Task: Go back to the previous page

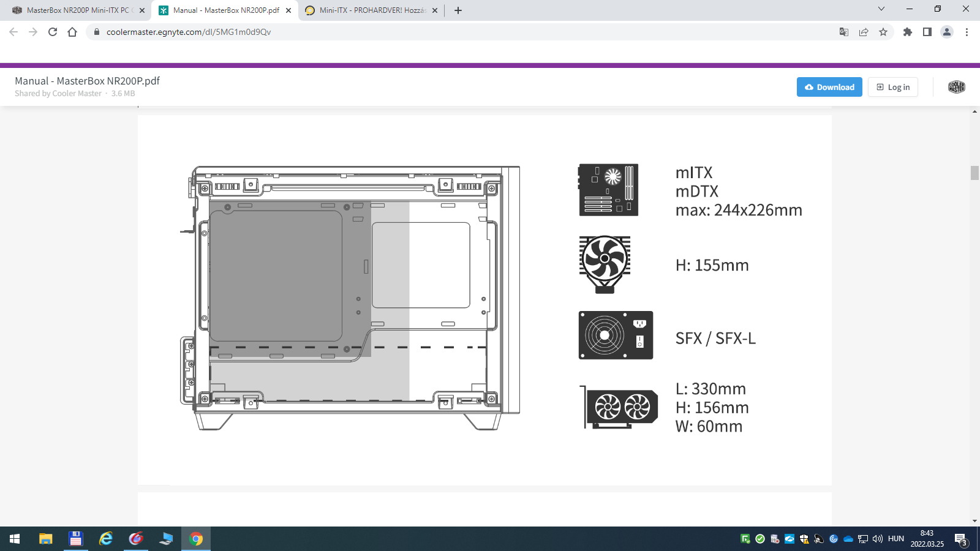Action: click(x=13, y=32)
